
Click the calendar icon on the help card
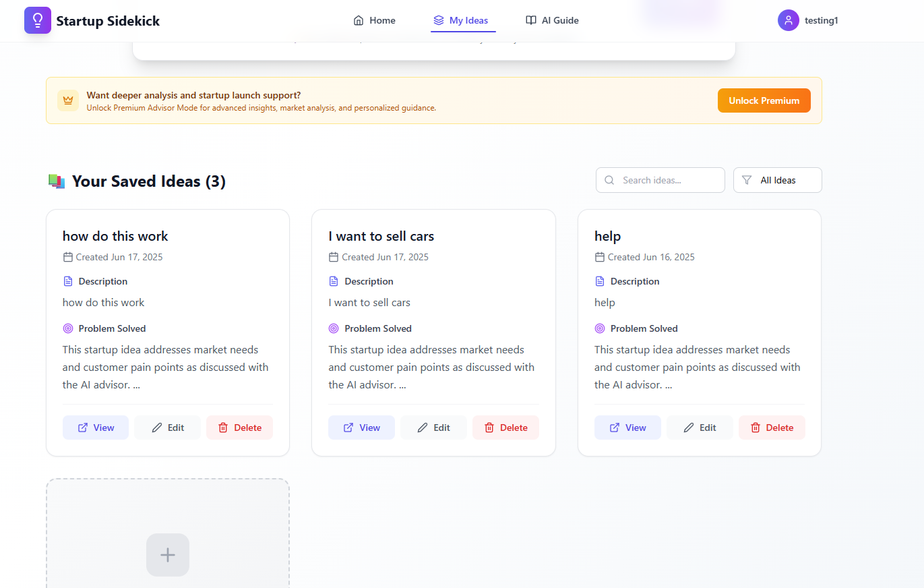coord(600,257)
